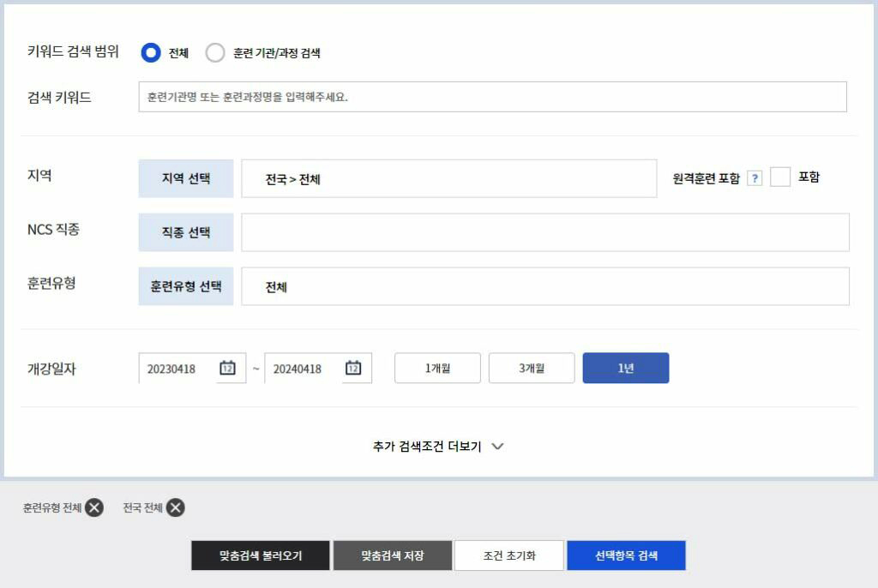Open the 직종 선택 NCS occupation picker
Screen dimensions: 878x588
(185, 231)
